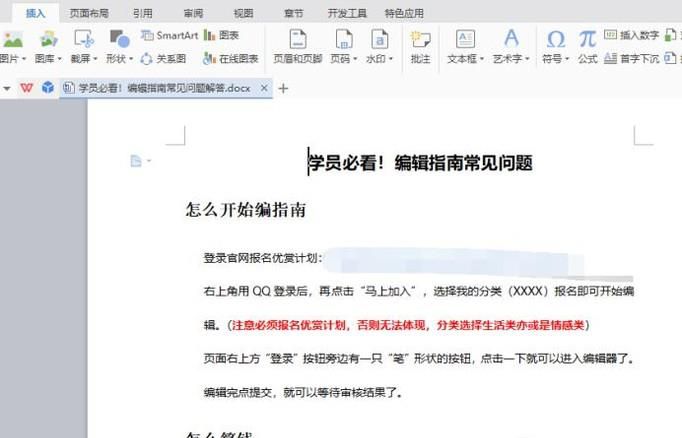Open the Page Layout (页面布局) tab
This screenshot has height=438, width=682.
(89, 13)
